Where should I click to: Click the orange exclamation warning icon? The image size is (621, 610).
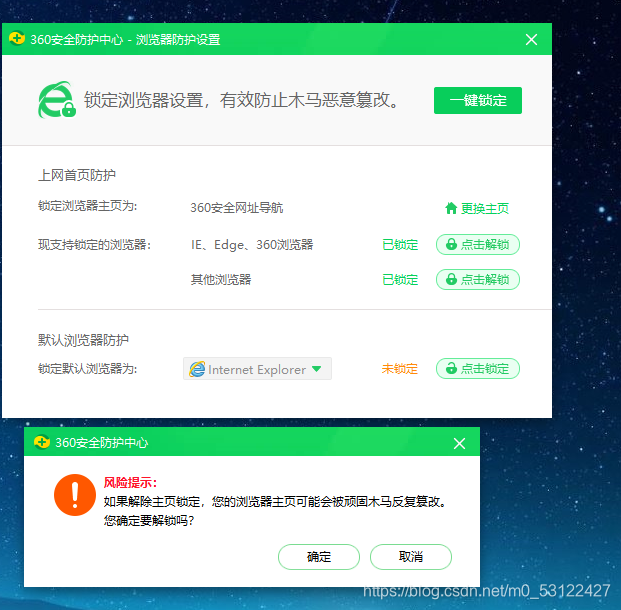tap(75, 495)
